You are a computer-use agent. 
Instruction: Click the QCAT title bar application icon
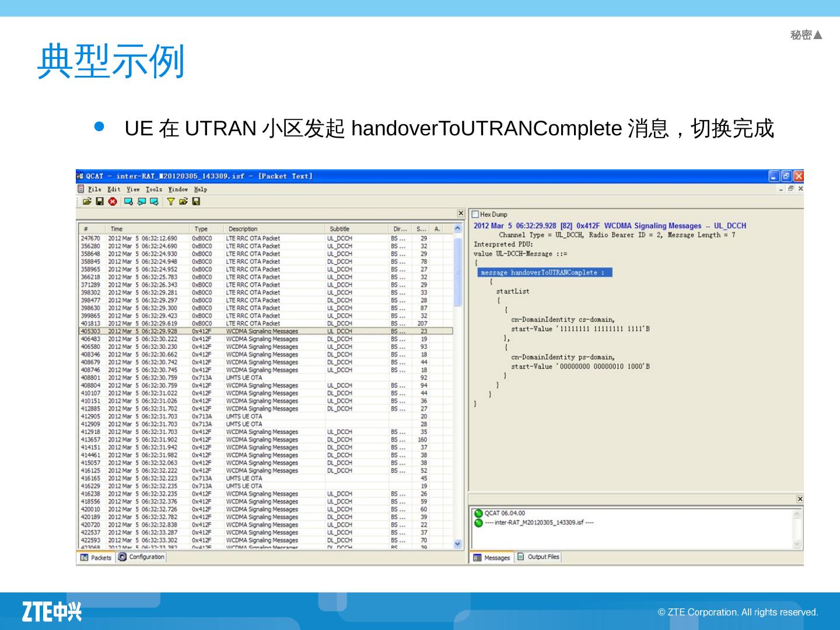pyautogui.click(x=80, y=176)
